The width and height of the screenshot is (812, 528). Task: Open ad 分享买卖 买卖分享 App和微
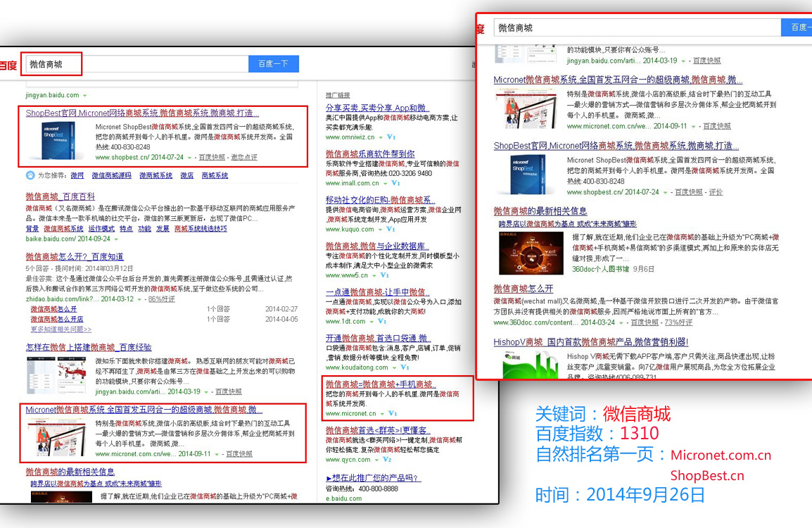(378, 108)
